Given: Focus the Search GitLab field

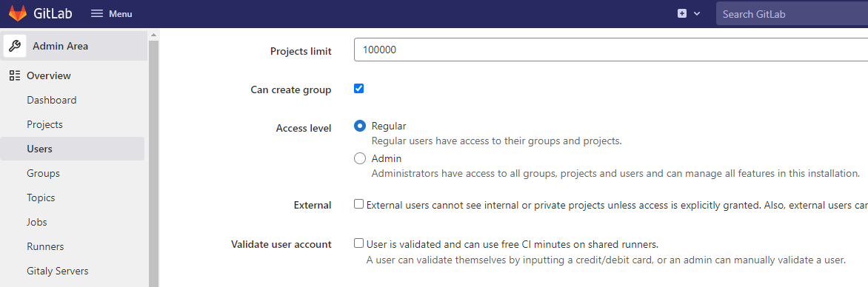Looking at the screenshot, I should click(x=792, y=14).
